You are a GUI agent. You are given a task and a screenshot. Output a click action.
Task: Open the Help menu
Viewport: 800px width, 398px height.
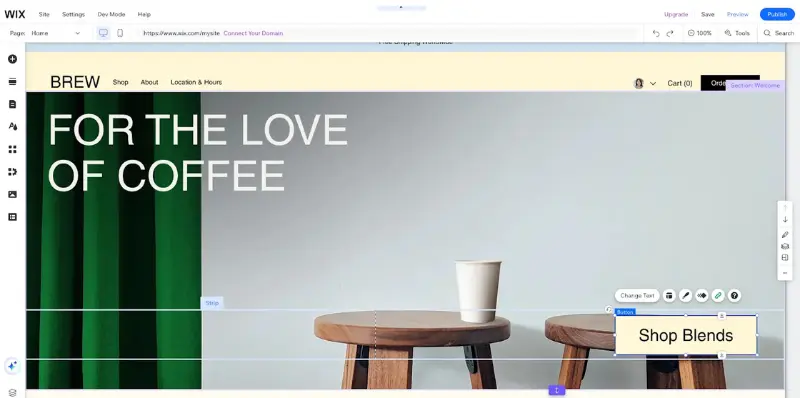(x=144, y=14)
